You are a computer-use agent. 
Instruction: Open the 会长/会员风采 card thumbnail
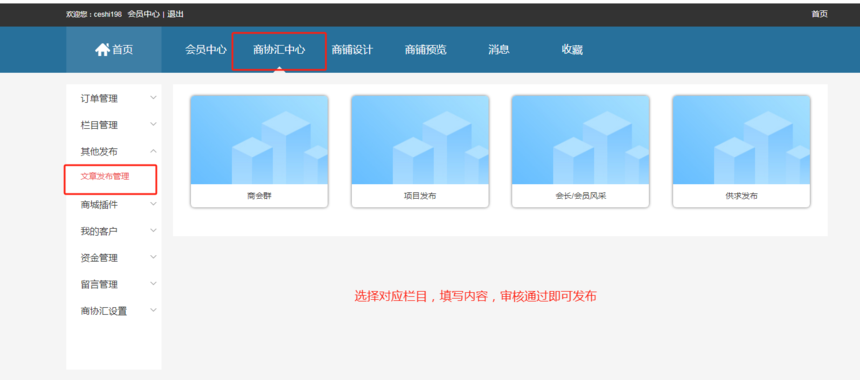(580, 140)
